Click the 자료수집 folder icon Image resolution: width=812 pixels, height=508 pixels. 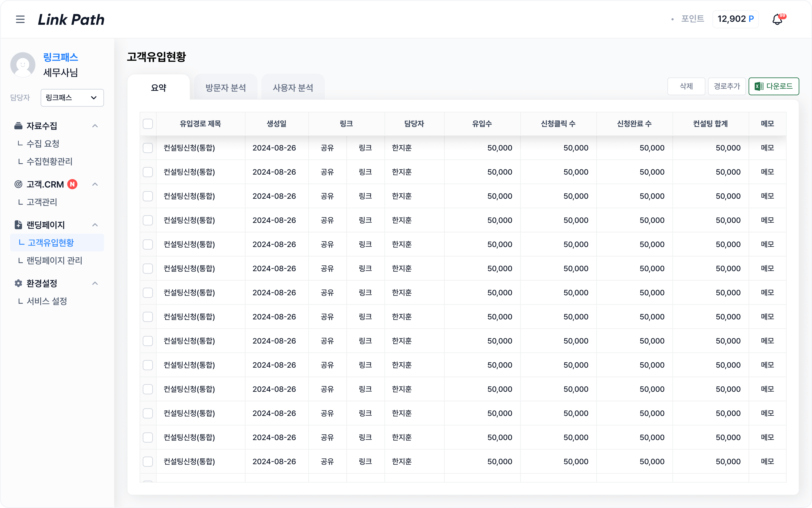coord(18,126)
